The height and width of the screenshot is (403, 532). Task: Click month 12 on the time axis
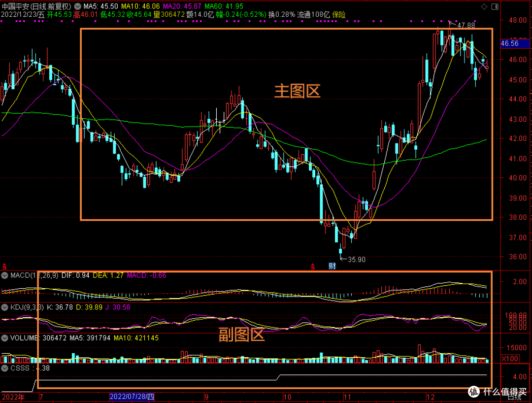pos(431,397)
